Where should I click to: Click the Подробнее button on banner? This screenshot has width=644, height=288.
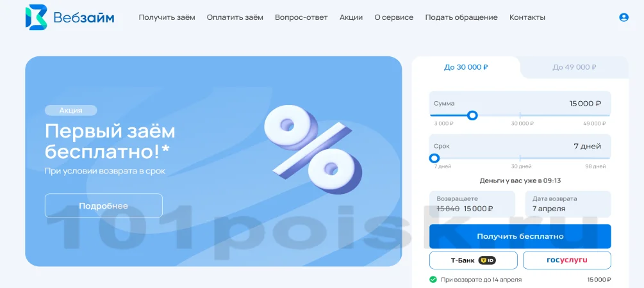[x=104, y=205]
